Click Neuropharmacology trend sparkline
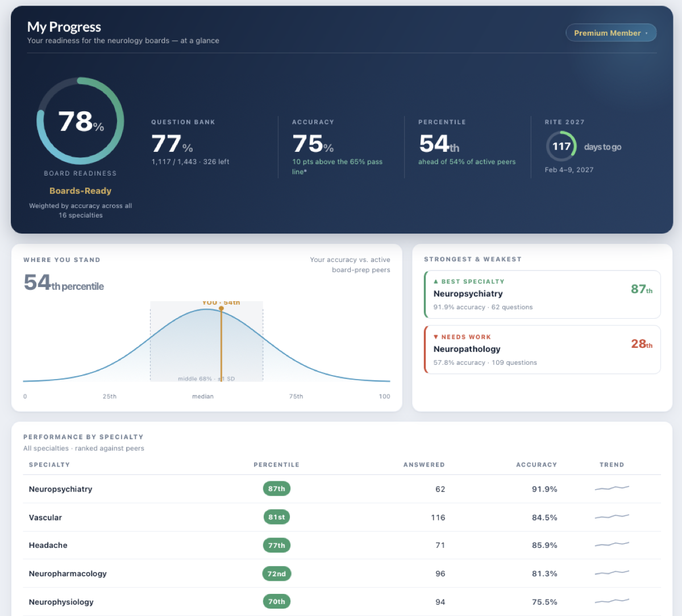 coord(612,572)
